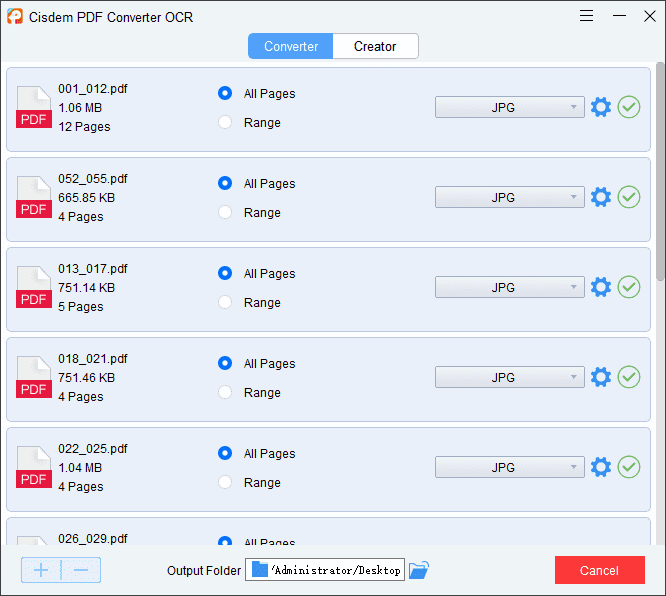666x596 pixels.
Task: Click green checkmark for 052_055.pdf
Action: 629,197
